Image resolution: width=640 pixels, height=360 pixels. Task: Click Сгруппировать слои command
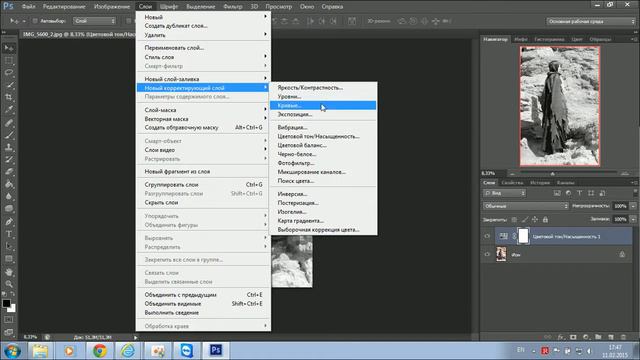point(203,184)
